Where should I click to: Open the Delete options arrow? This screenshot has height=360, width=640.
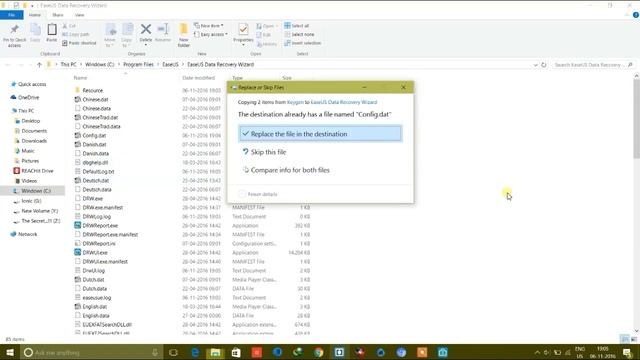146,45
